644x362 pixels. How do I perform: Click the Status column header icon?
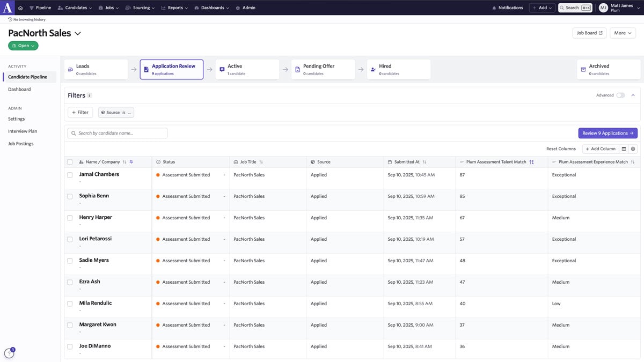tap(158, 162)
